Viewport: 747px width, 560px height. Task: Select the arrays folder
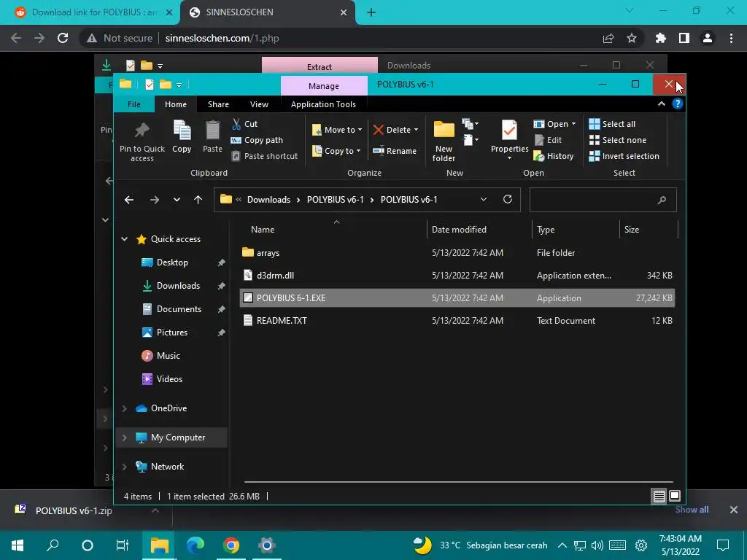click(457, 253)
